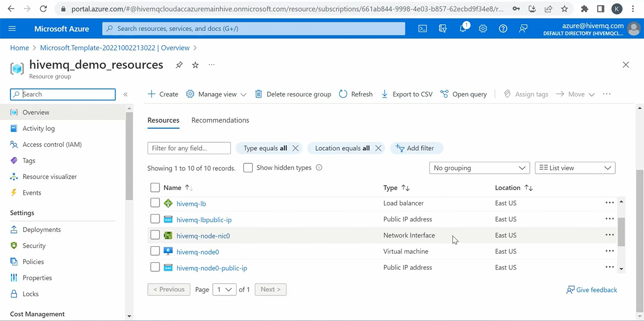The width and height of the screenshot is (644, 321).
Task: Add resource group to favorites with the star
Action: pos(196,65)
